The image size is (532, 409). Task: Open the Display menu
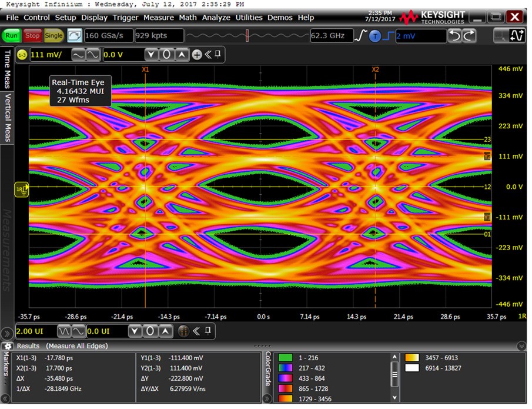point(94,17)
